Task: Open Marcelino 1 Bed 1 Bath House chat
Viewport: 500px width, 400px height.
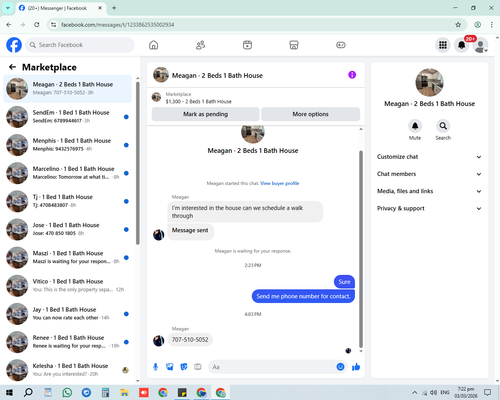Action: [x=67, y=173]
